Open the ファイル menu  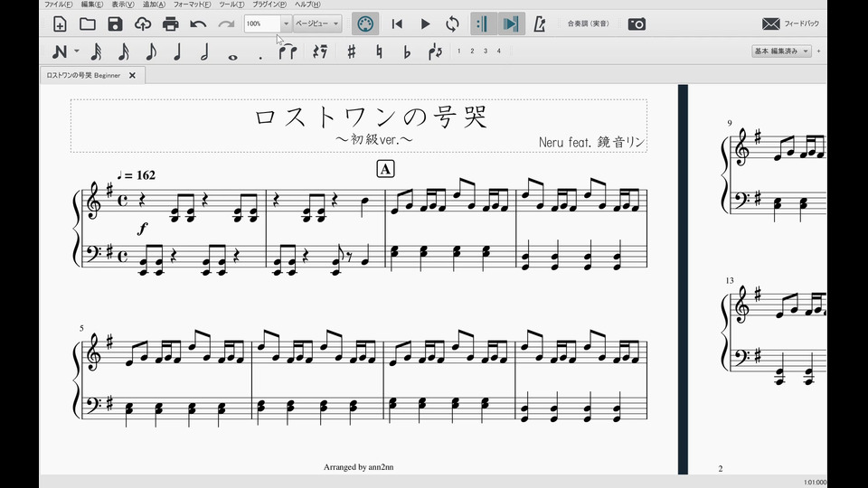tap(59, 5)
